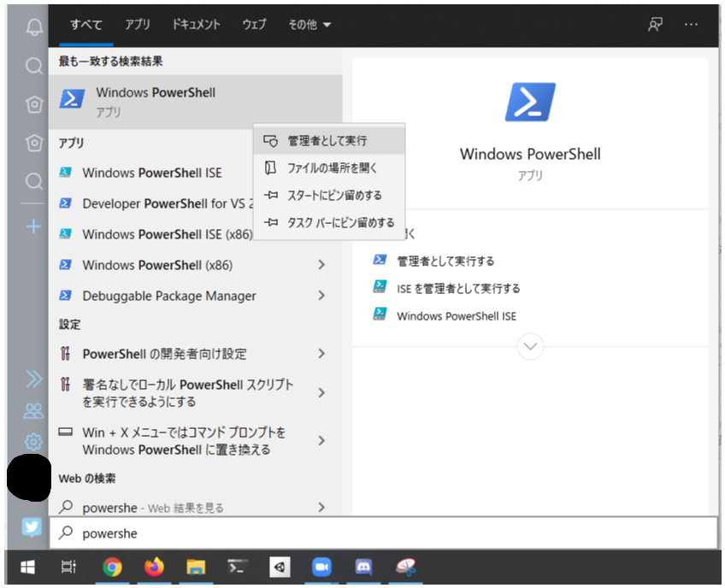Click ISE を管理者として実行する in preview pane
This screenshot has width=725, height=588.
coord(458,289)
